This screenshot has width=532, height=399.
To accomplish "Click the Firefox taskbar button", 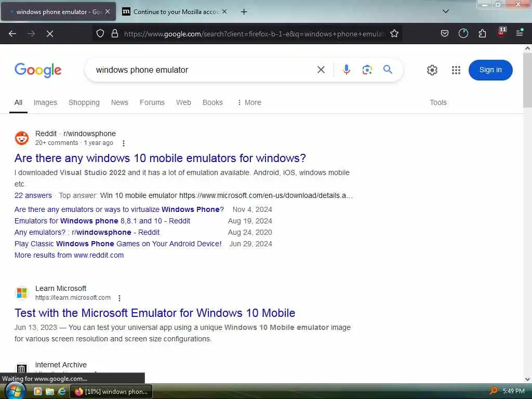I will (x=111, y=392).
